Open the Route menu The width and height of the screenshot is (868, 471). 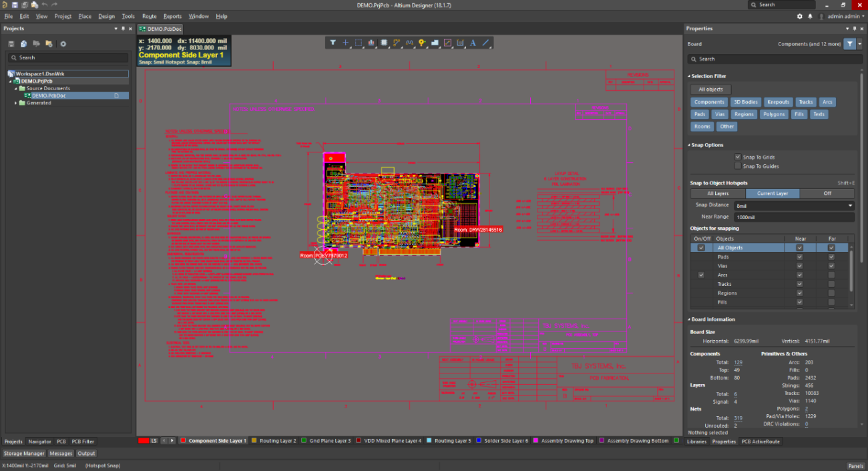point(149,16)
